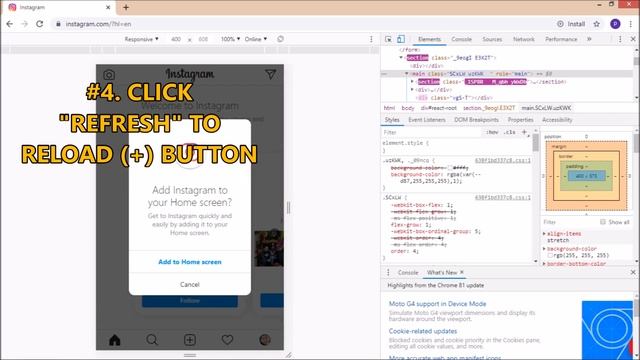The image size is (640, 360).
Task: Expand the align-items computed property
Action: click(x=544, y=233)
